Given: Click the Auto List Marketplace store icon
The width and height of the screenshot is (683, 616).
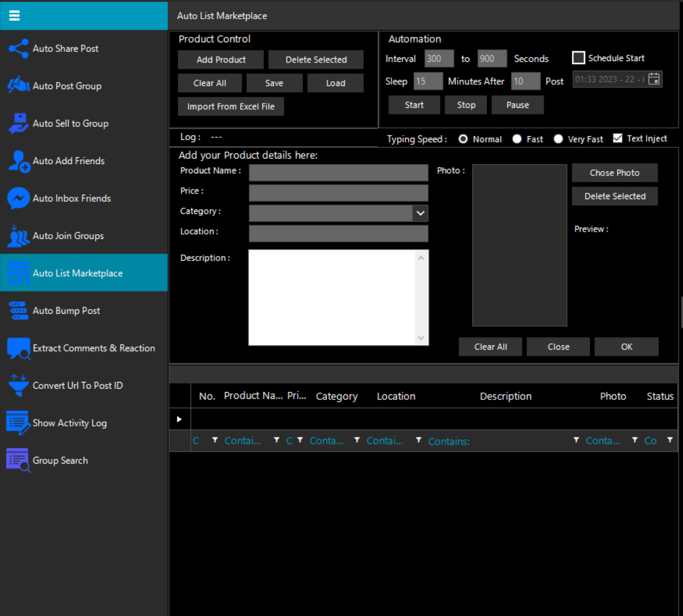Looking at the screenshot, I should coord(18,273).
